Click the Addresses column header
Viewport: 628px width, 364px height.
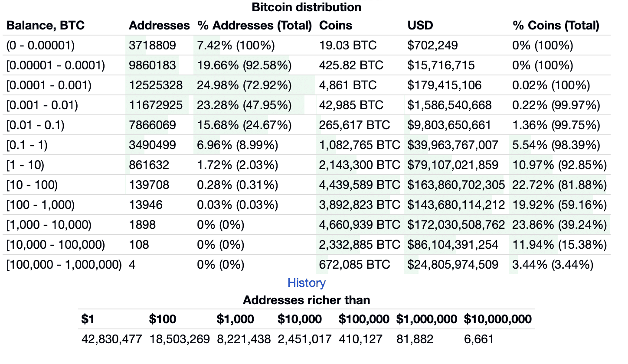click(x=159, y=26)
